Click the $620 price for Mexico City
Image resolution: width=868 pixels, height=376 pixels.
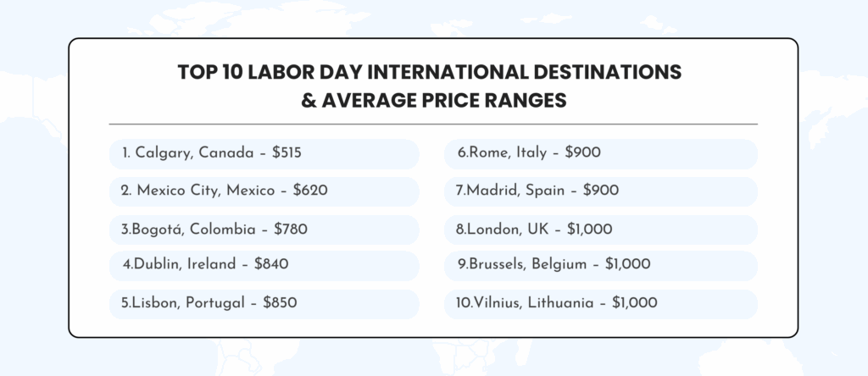point(310,191)
